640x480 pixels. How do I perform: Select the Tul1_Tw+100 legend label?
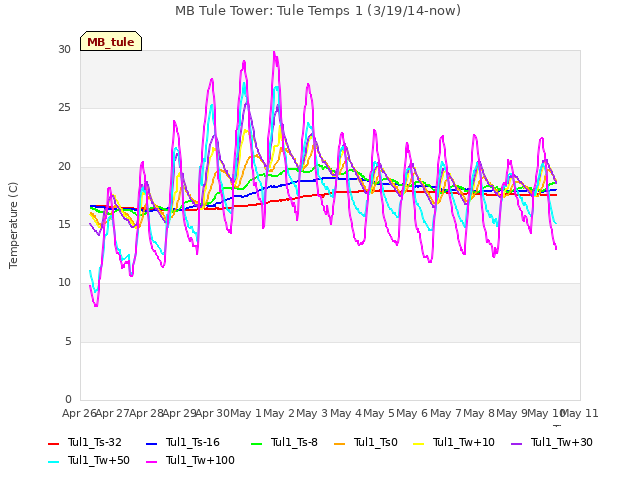(200, 460)
